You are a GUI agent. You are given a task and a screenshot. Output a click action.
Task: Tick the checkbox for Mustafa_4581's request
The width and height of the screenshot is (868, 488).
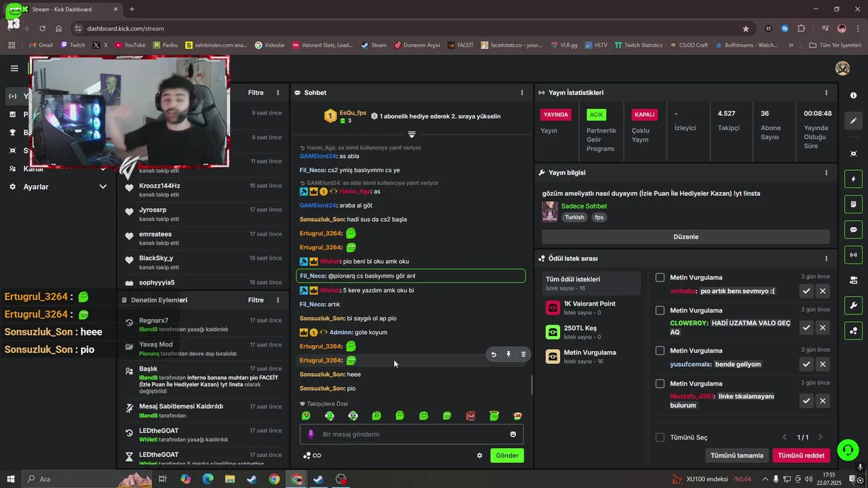[x=660, y=384]
